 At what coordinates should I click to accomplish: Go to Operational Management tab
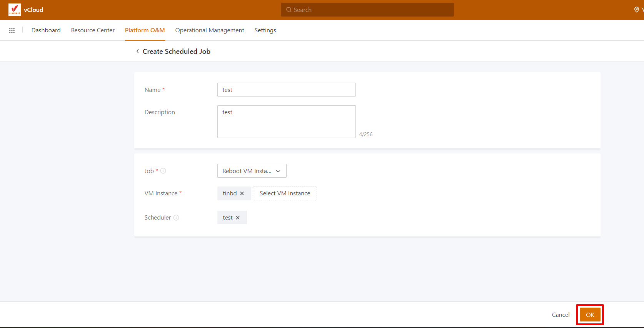[210, 30]
